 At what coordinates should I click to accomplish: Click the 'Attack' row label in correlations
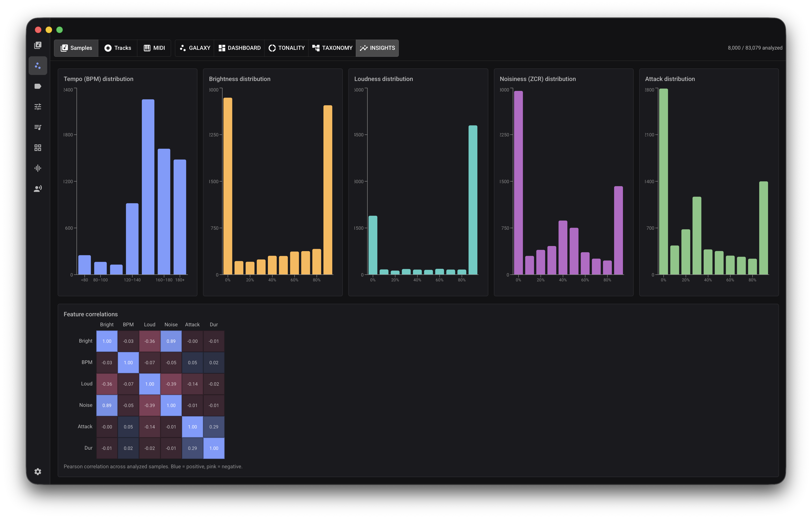[85, 427]
